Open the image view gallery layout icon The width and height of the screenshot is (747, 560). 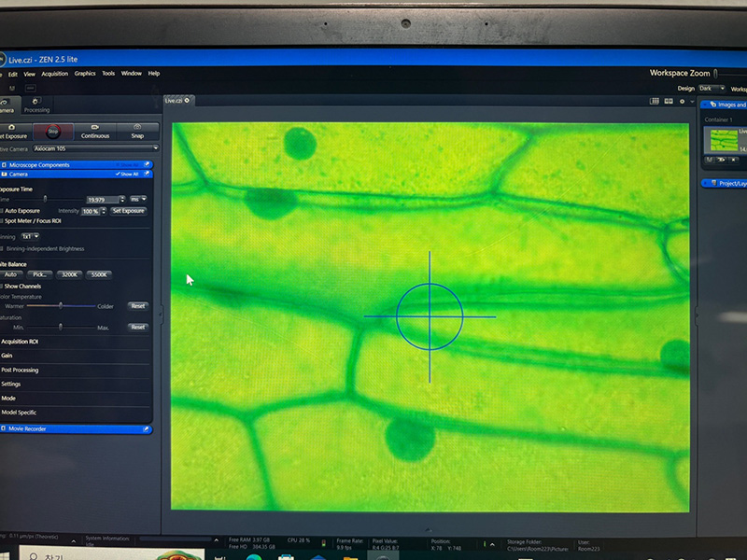[655, 101]
